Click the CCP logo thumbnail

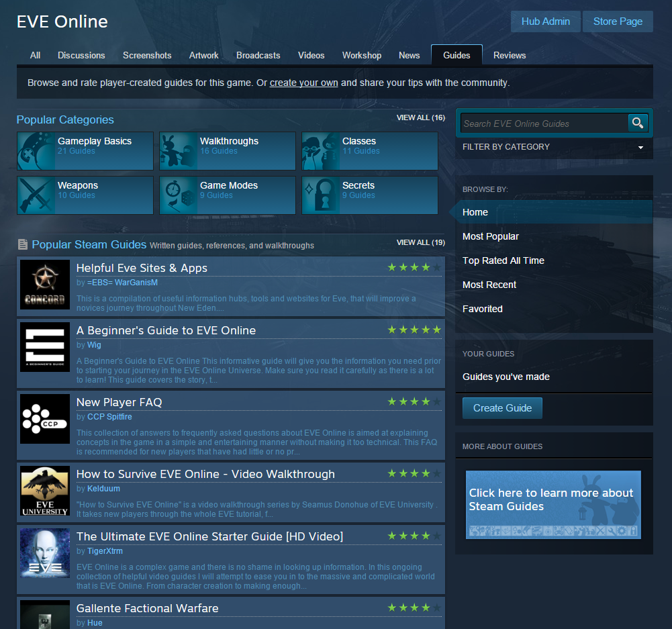tap(45, 419)
